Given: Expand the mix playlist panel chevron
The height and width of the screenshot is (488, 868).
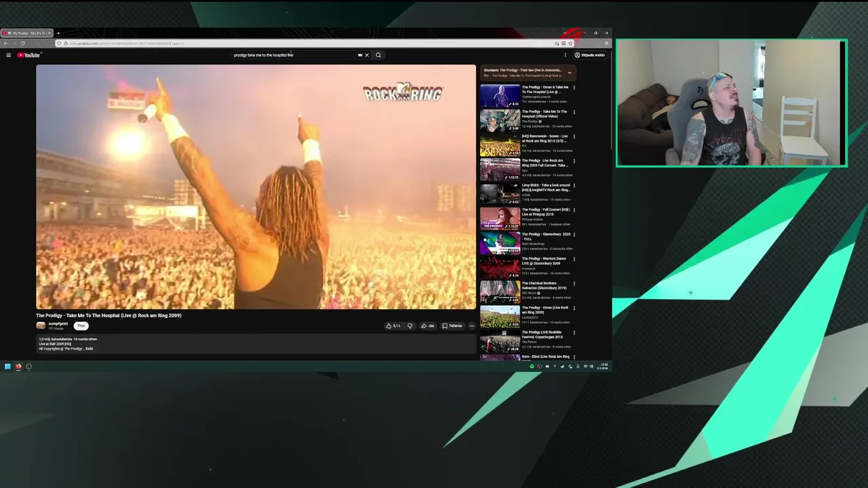Looking at the screenshot, I should [x=570, y=73].
